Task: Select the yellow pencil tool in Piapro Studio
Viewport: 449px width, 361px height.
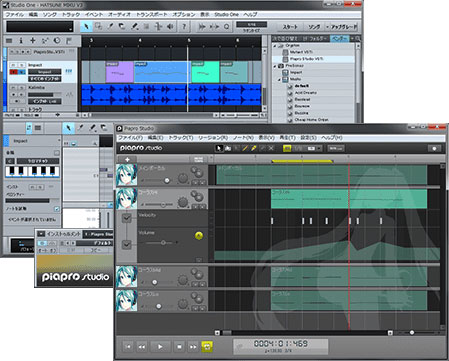Action: 245,148
